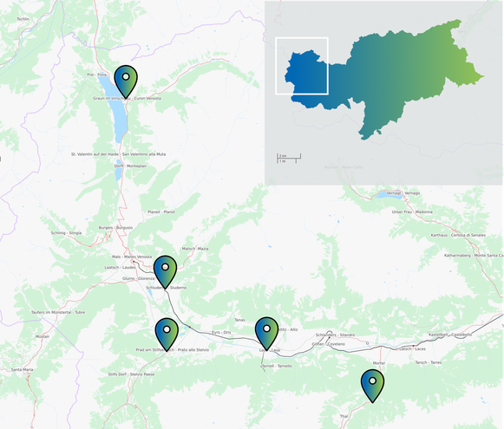
Task: Open the marker at Prad am Stilfserjoch
Action: (167, 335)
